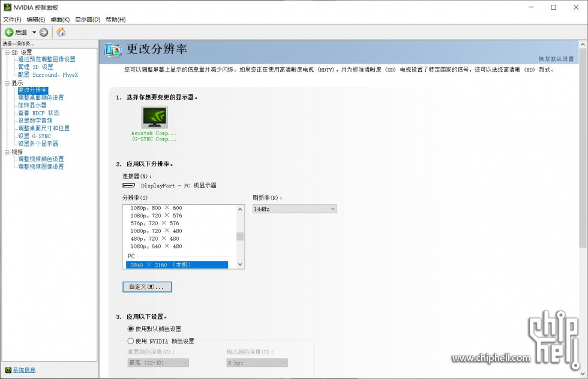
Task: Select resolution 1080p, 720 × 576
Action: click(x=157, y=216)
